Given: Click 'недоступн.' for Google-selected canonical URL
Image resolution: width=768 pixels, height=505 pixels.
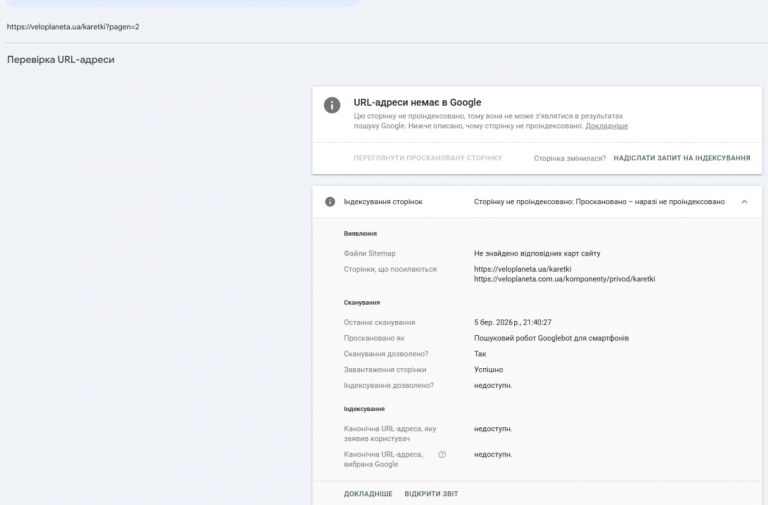Looking at the screenshot, I should click(493, 455).
